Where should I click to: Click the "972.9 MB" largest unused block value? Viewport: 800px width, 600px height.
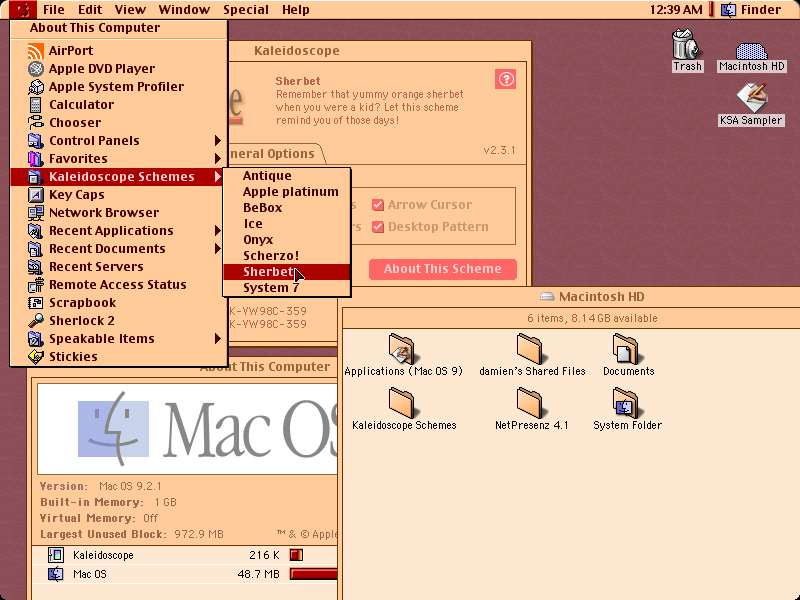click(198, 534)
